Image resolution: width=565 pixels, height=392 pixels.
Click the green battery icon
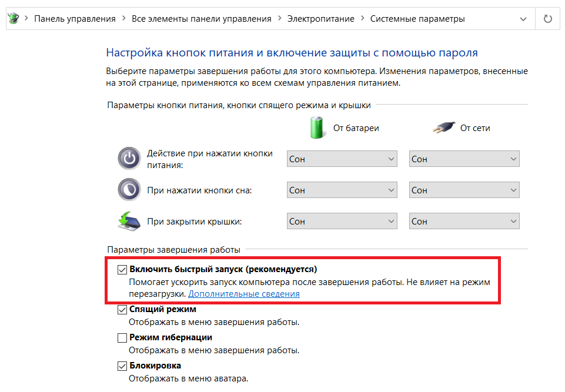pos(317,128)
